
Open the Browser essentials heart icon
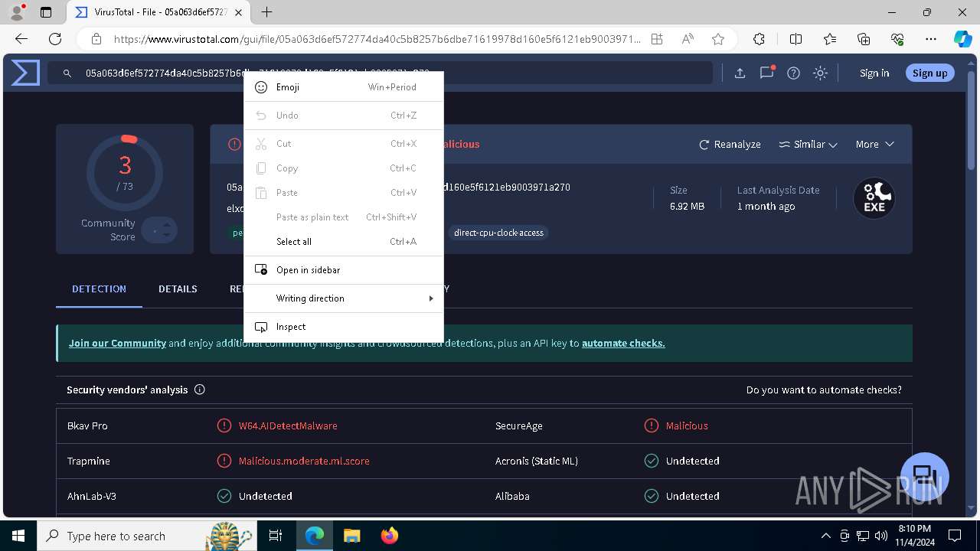pyautogui.click(x=897, y=39)
